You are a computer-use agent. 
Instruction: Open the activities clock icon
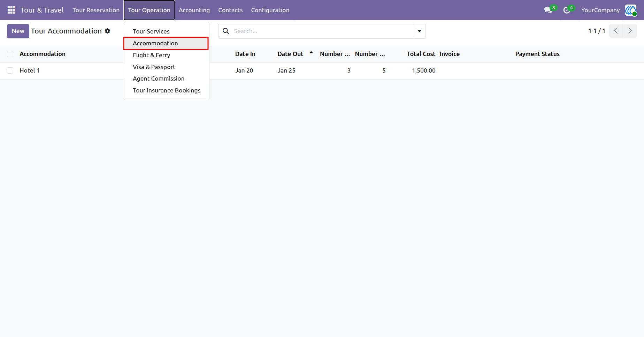tap(567, 10)
